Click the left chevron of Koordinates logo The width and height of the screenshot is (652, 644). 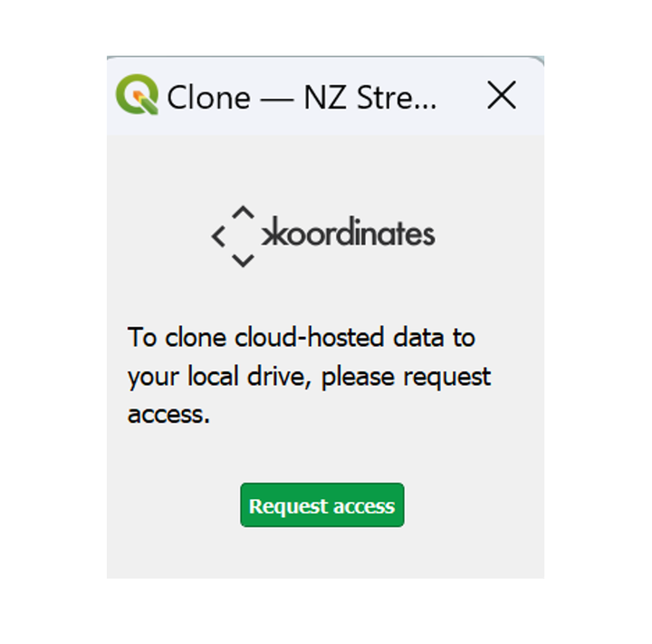click(218, 236)
